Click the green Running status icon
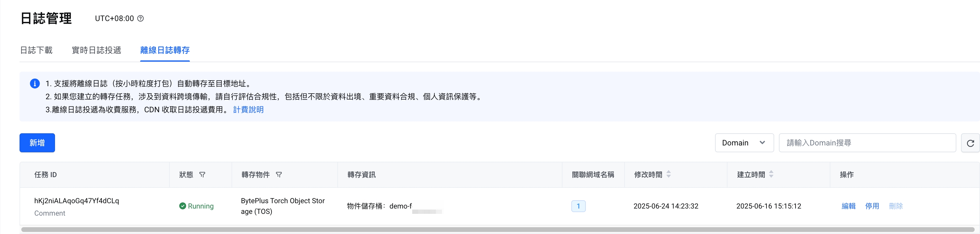The width and height of the screenshot is (980, 234). point(183,206)
